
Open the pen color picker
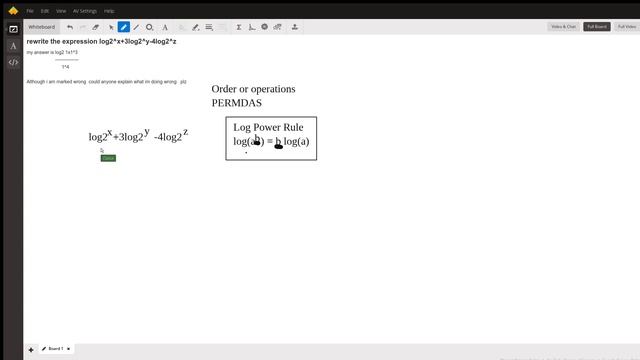[196, 27]
